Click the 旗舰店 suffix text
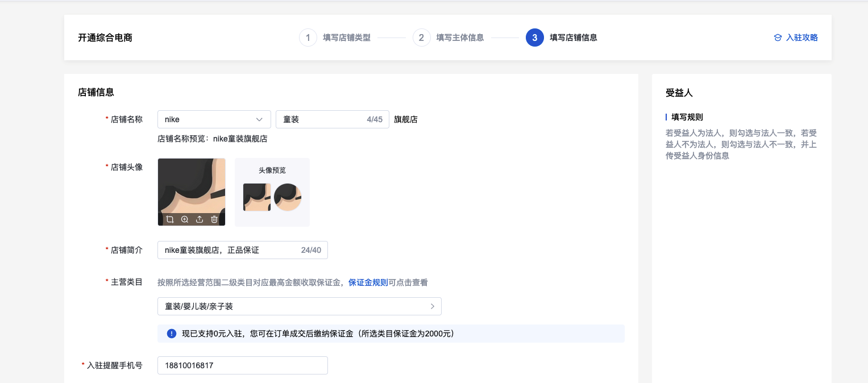 point(406,119)
